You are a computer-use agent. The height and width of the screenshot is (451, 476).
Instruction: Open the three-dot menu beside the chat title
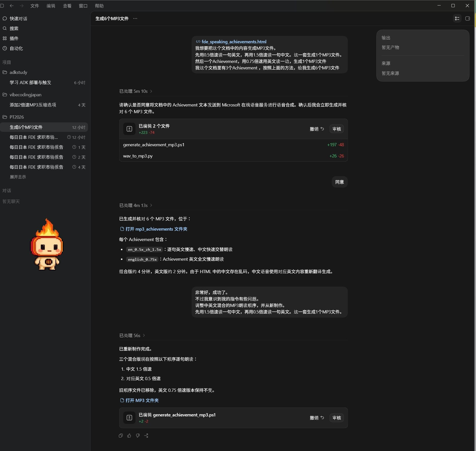coord(135,18)
